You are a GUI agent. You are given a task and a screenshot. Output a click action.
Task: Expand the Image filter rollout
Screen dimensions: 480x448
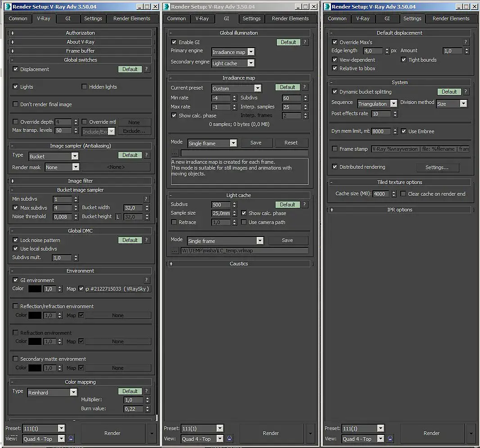[x=80, y=181]
